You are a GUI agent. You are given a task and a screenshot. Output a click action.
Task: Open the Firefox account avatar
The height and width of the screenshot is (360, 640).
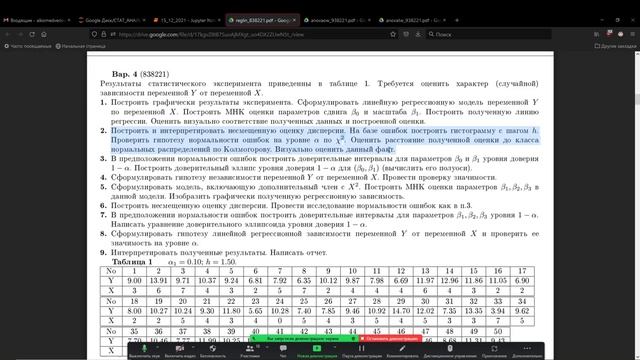click(621, 34)
